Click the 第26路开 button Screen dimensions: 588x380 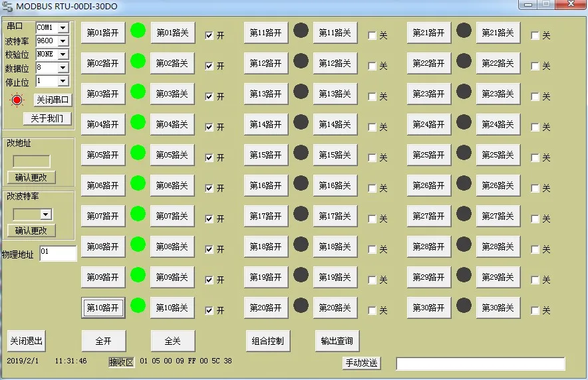[x=429, y=186]
